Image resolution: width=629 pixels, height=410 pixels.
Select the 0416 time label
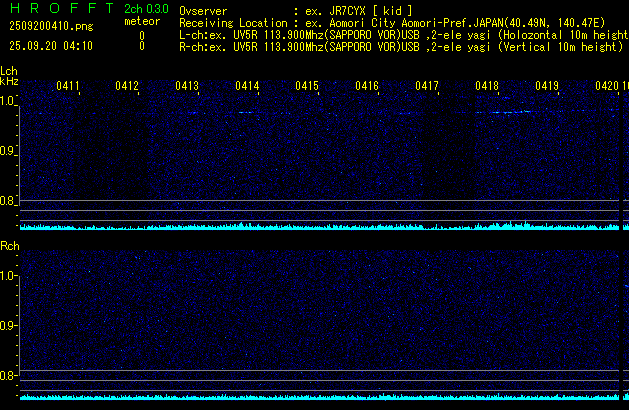(367, 87)
